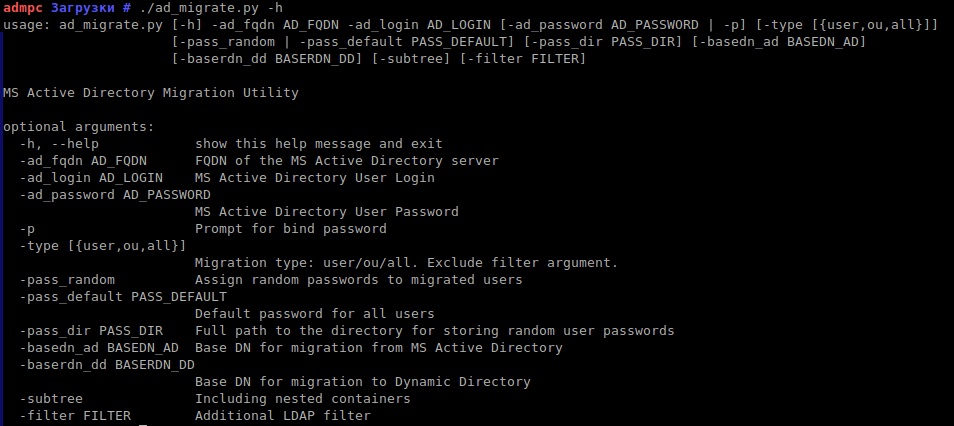Click the 'Additional LDAP filter' description
Image resolution: width=954 pixels, height=426 pixels.
tap(282, 416)
